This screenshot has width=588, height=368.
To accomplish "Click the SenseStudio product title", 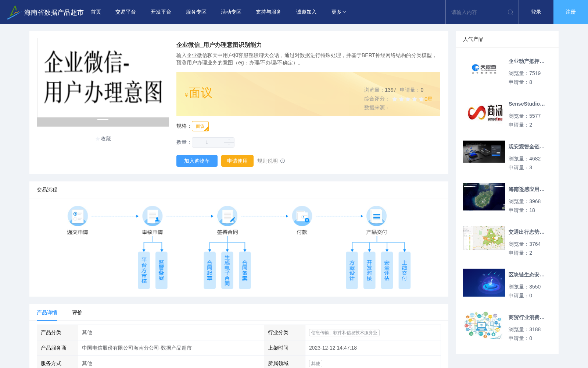I will click(x=527, y=104).
